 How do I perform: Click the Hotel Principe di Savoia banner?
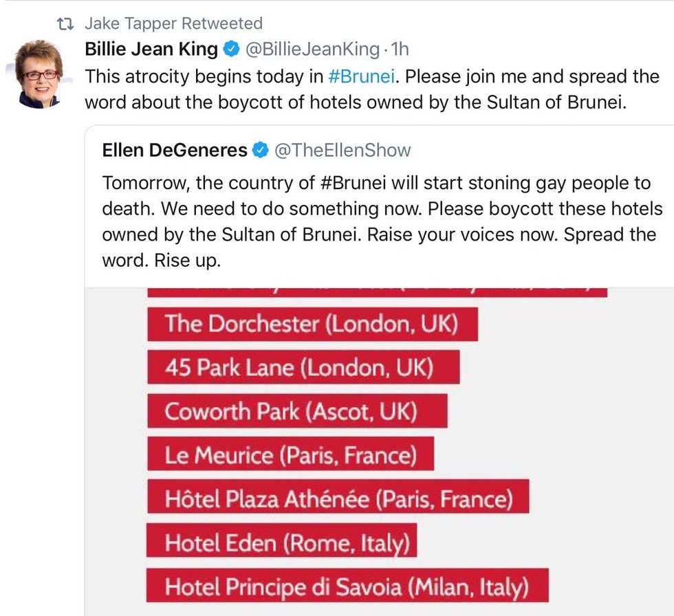347,585
